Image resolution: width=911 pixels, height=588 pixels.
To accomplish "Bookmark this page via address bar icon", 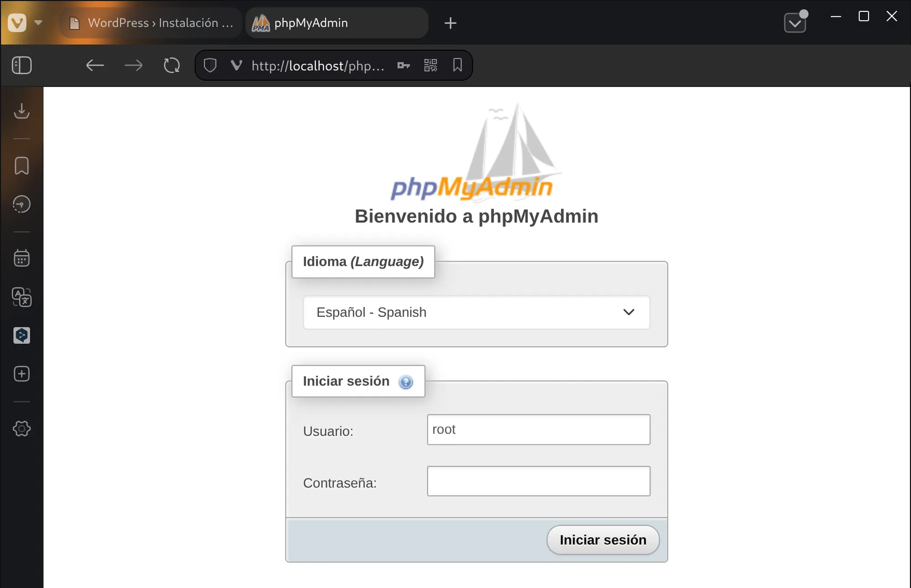I will pyautogui.click(x=457, y=66).
